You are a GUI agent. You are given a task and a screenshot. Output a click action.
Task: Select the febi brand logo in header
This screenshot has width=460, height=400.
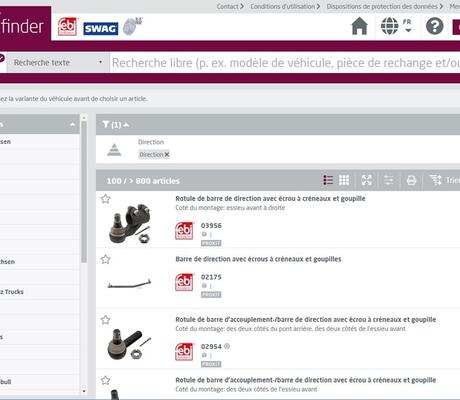pos(67,27)
